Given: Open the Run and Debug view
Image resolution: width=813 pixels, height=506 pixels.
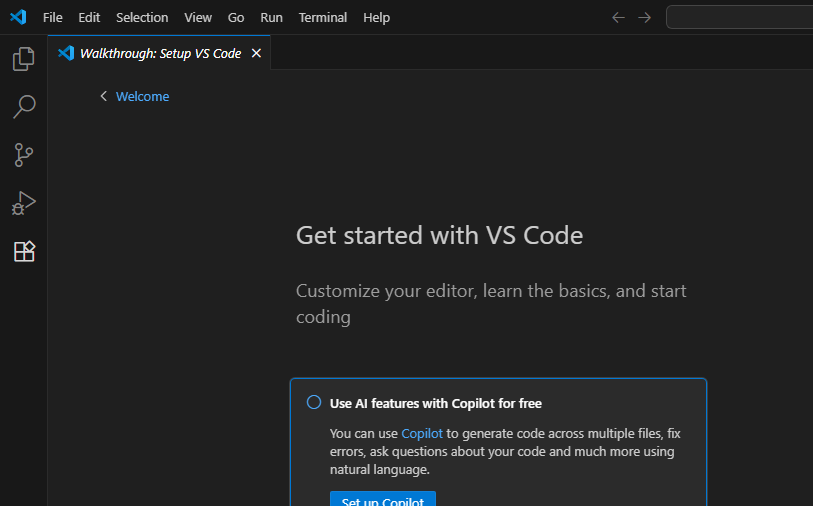Looking at the screenshot, I should tap(23, 203).
